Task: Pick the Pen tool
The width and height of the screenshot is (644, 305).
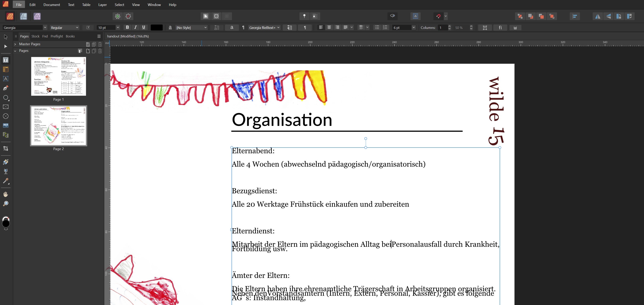Action: [x=6, y=88]
